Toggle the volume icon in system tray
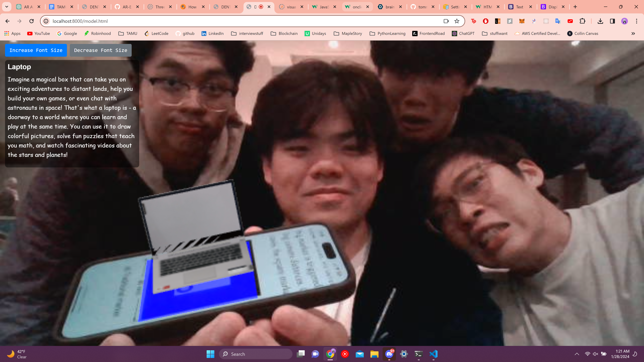The image size is (644, 362). tap(595, 354)
